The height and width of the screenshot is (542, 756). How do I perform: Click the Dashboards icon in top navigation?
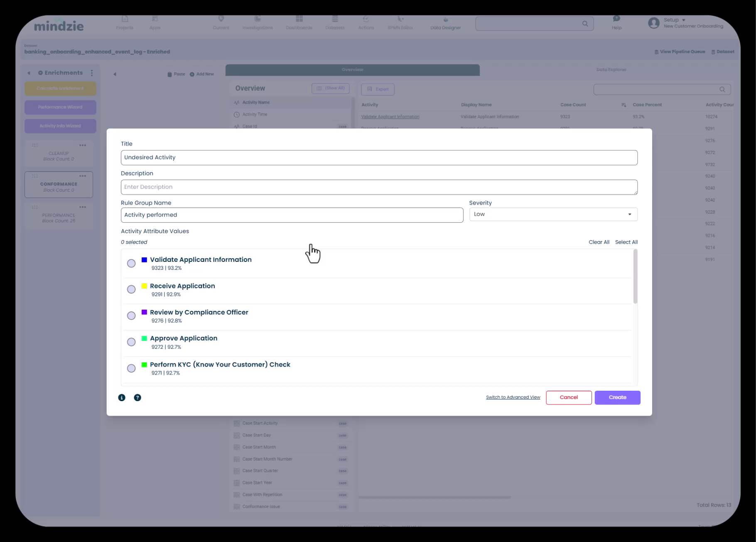pos(299,19)
